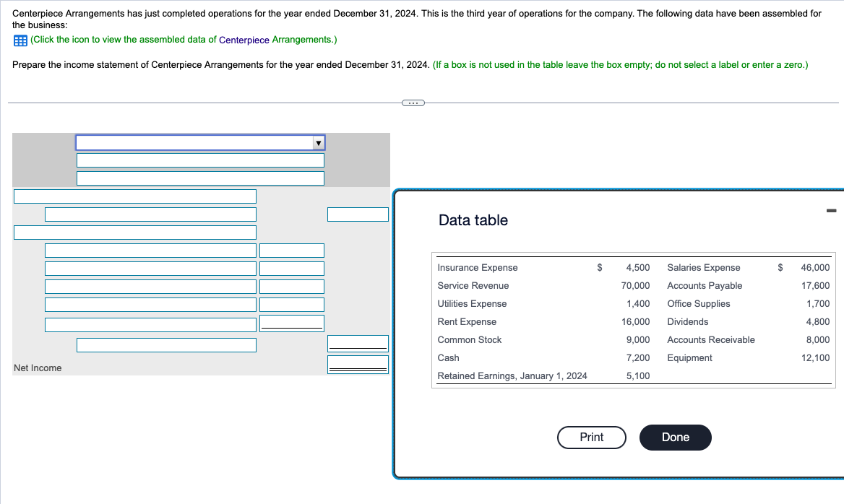
Task: Click the single-underlined subtotal box above Net Income
Action: pos(358,344)
